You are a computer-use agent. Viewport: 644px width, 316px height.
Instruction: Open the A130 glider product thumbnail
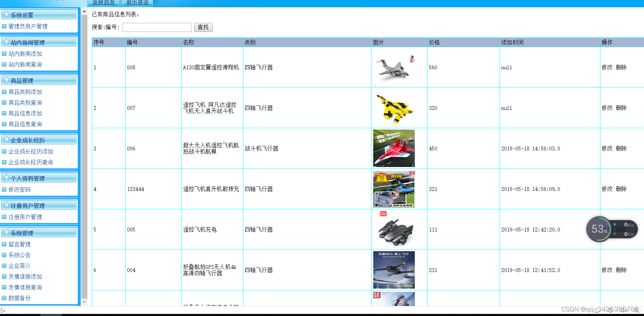pyautogui.click(x=394, y=67)
